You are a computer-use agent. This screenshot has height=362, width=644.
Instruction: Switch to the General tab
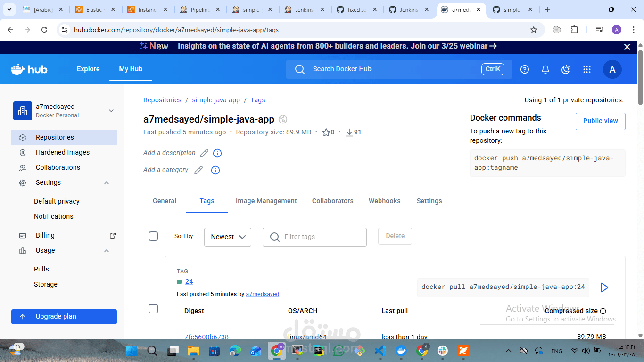pos(165,201)
